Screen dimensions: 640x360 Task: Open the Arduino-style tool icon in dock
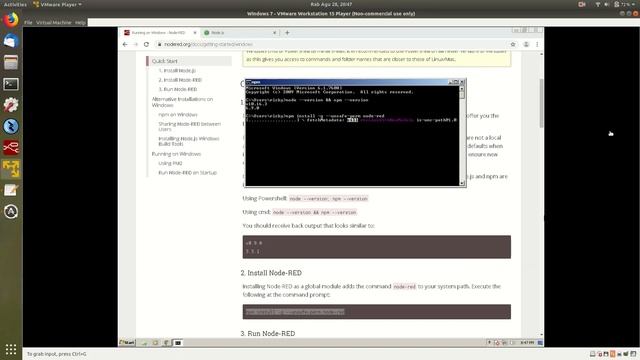11,105
